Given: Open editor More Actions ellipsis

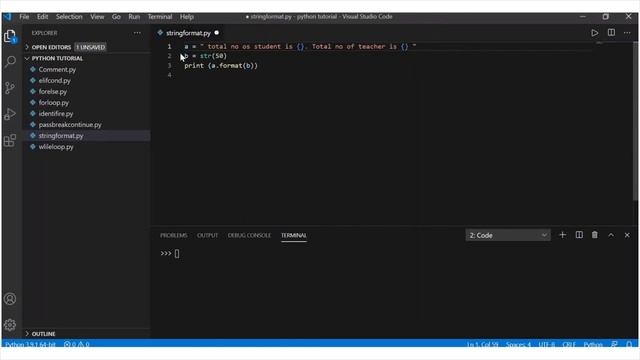Looking at the screenshot, I should [x=627, y=33].
